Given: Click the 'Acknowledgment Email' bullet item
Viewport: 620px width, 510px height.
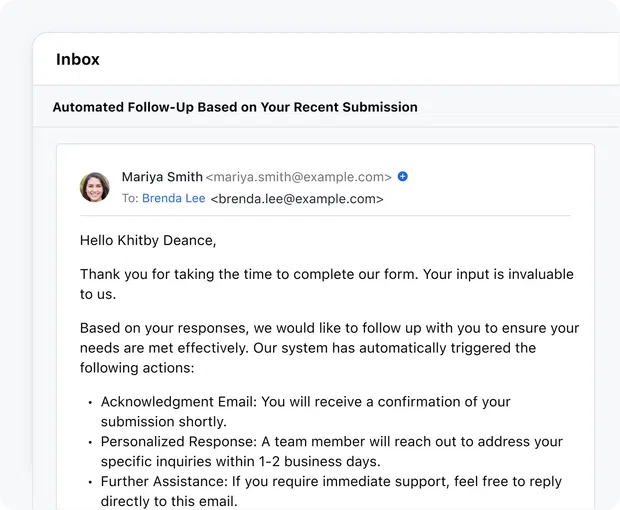Looking at the screenshot, I should tap(305, 412).
